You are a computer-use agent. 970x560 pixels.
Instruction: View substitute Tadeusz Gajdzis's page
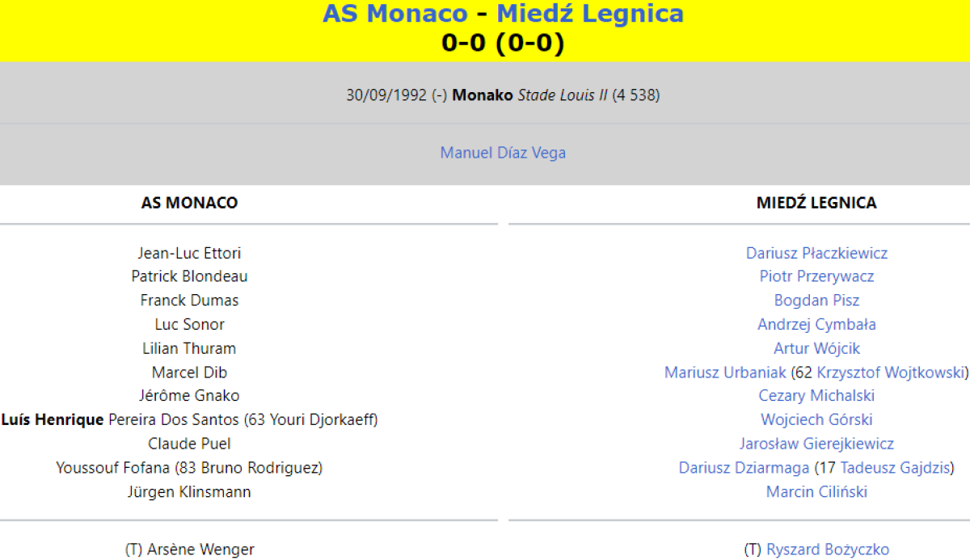point(895,468)
